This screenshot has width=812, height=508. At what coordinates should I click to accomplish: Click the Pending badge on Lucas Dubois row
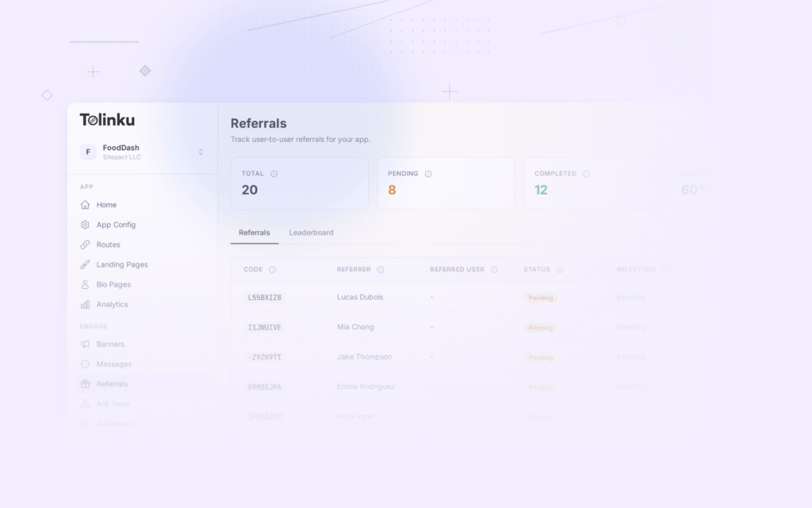pyautogui.click(x=540, y=297)
